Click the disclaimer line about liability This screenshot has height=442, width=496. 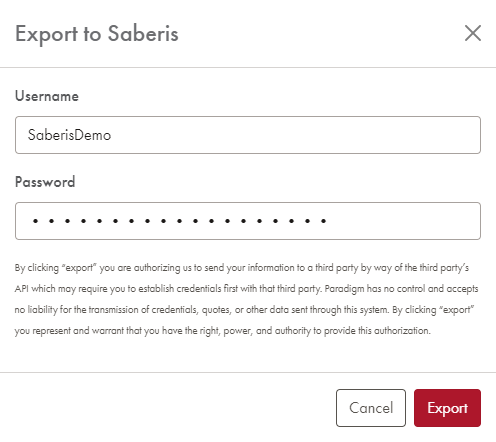click(x=244, y=310)
